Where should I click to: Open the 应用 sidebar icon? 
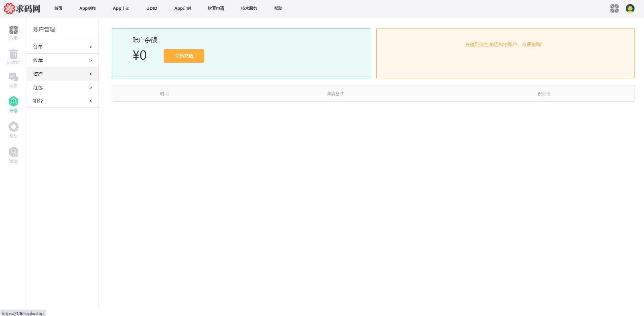[x=14, y=33]
